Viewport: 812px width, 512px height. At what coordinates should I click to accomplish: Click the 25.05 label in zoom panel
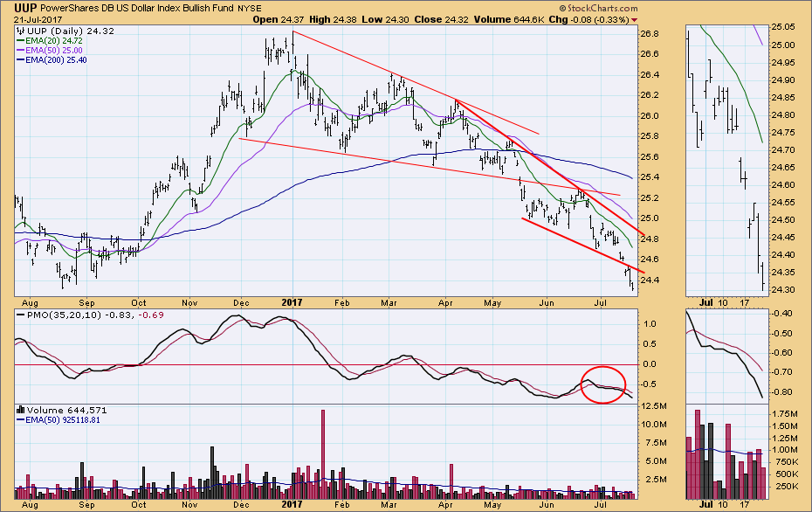point(782,26)
